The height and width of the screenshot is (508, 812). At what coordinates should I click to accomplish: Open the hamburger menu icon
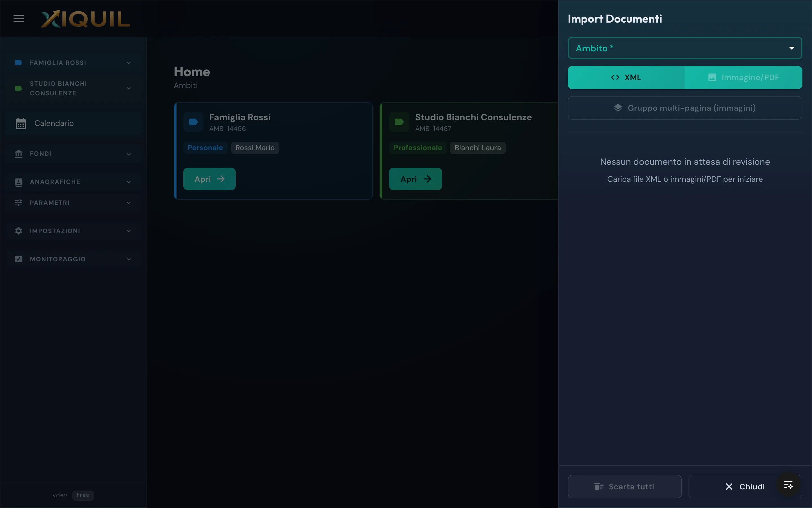(18, 19)
